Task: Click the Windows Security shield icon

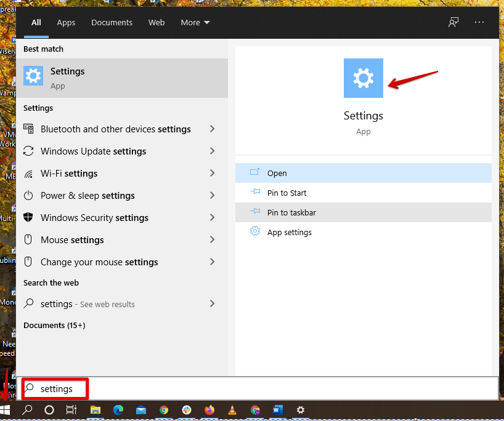Action: (x=28, y=217)
